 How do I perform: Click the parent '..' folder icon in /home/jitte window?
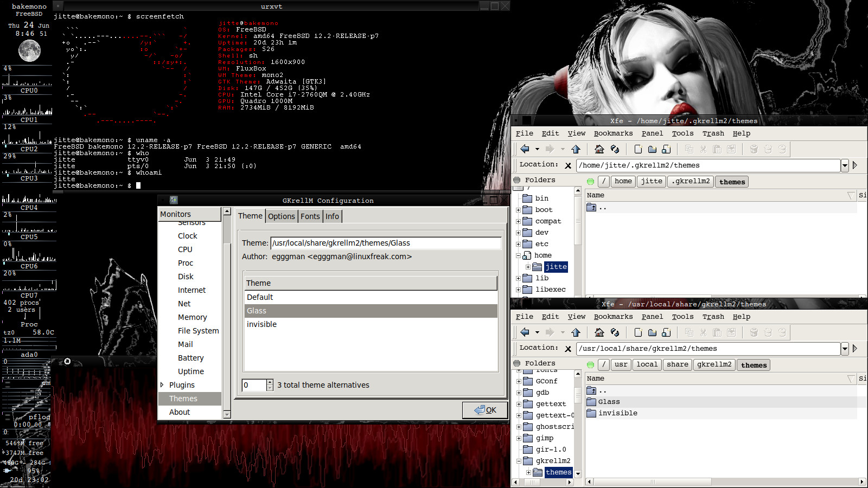point(591,208)
